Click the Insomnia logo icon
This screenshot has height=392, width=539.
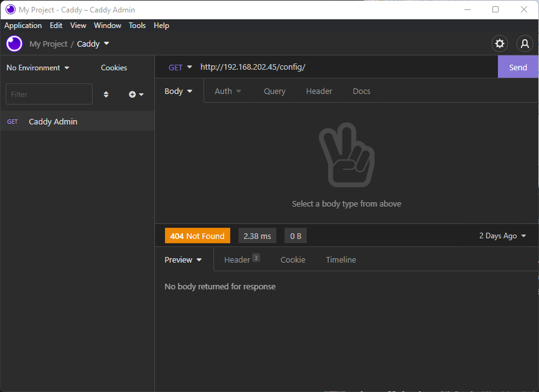(14, 44)
